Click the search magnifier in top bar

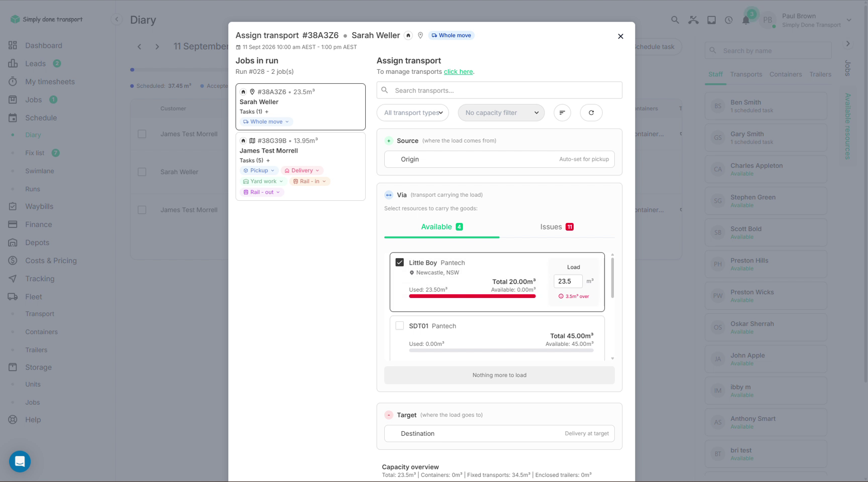click(675, 20)
